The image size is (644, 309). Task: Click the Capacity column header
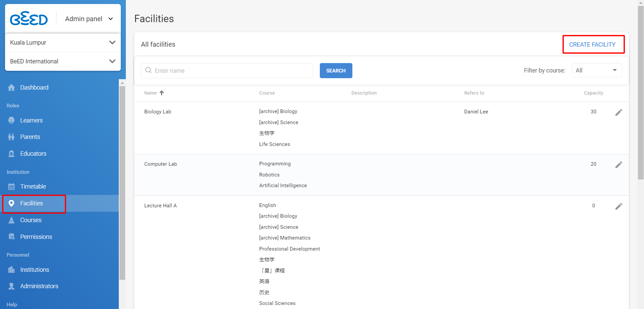point(593,93)
